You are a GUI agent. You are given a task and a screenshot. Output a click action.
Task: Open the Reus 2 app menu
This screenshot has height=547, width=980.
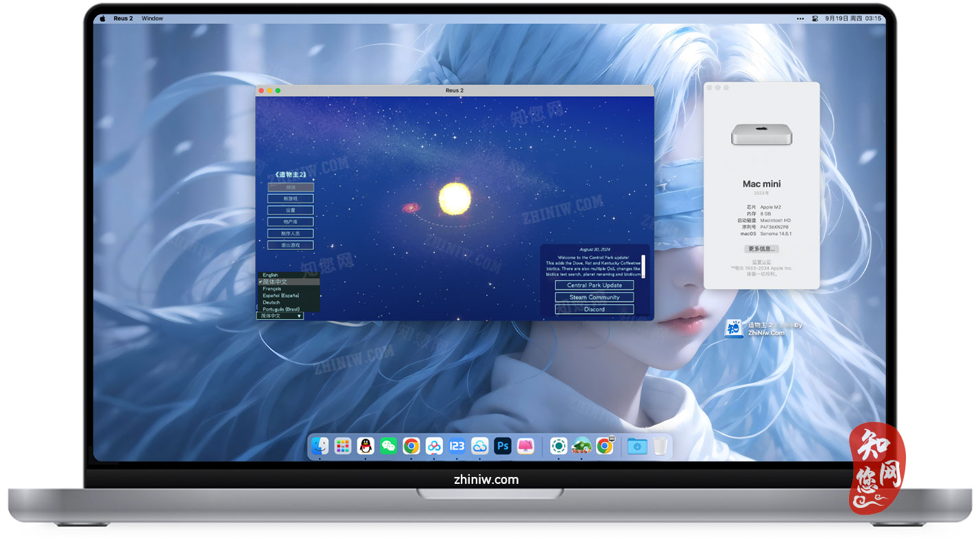pyautogui.click(x=123, y=19)
